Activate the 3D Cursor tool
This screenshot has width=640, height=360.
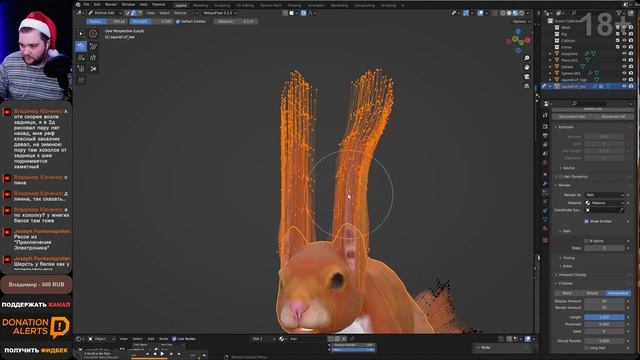93,33
